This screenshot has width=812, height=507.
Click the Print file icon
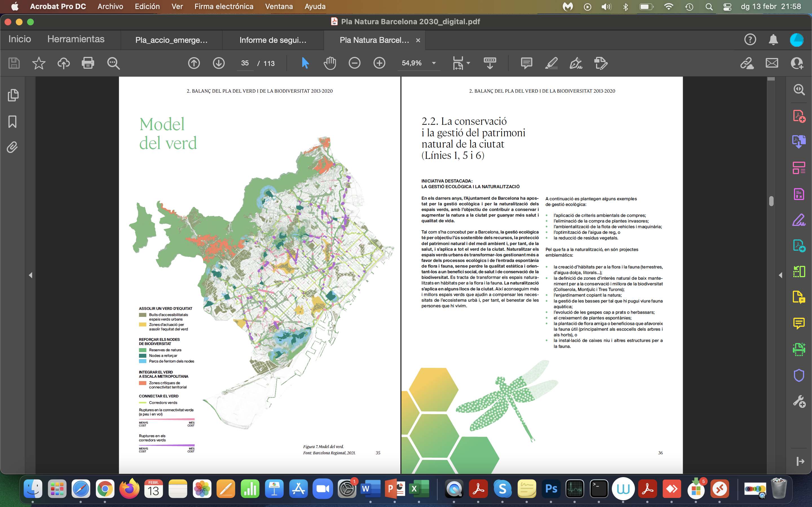point(88,63)
